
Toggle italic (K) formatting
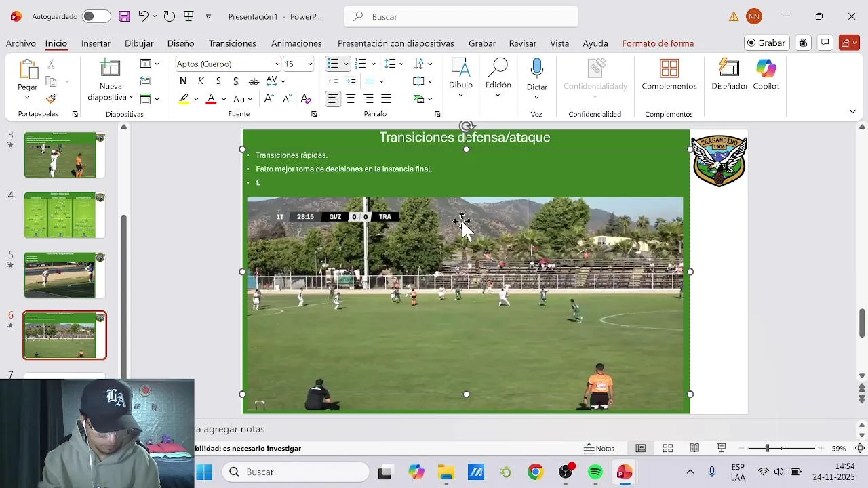(x=201, y=81)
